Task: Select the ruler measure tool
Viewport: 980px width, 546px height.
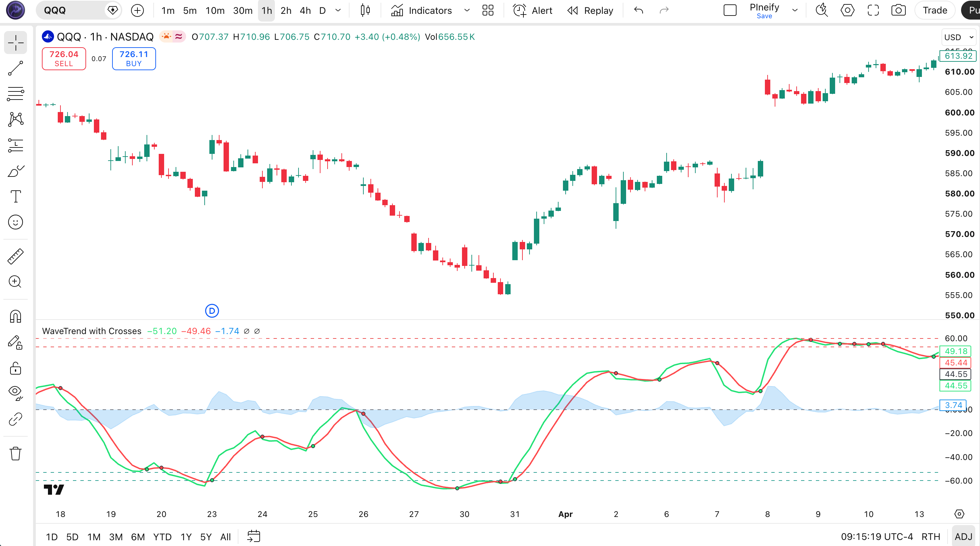Action: 16,256
